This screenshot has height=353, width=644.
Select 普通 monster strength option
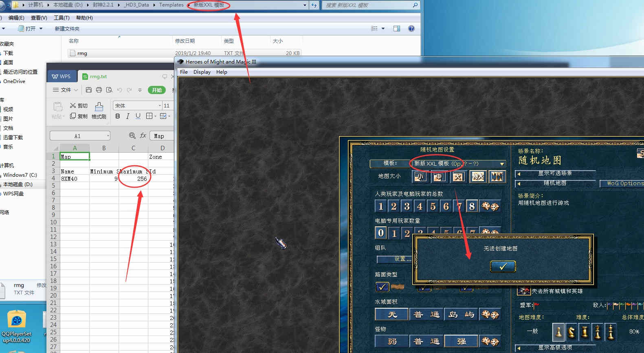point(426,341)
